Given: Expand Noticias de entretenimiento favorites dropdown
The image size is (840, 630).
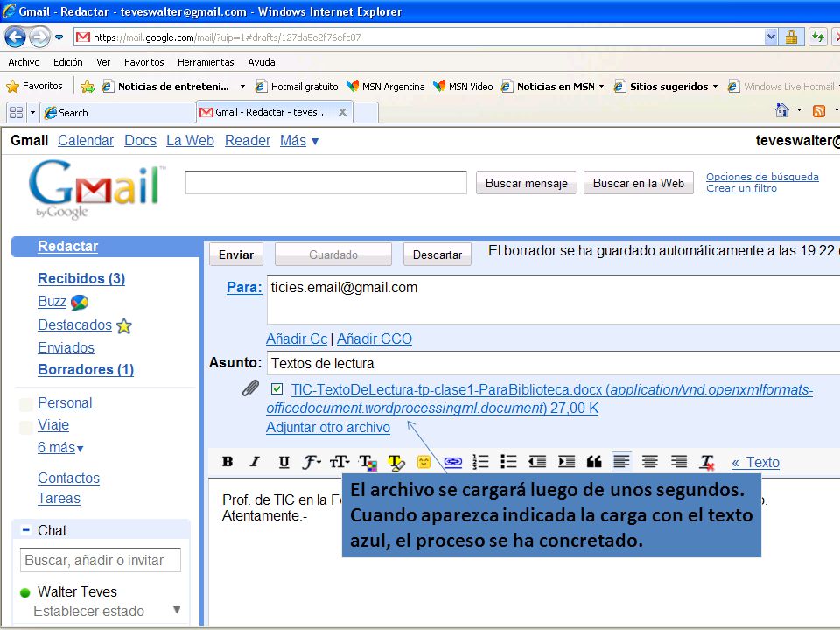Looking at the screenshot, I should (x=242, y=87).
